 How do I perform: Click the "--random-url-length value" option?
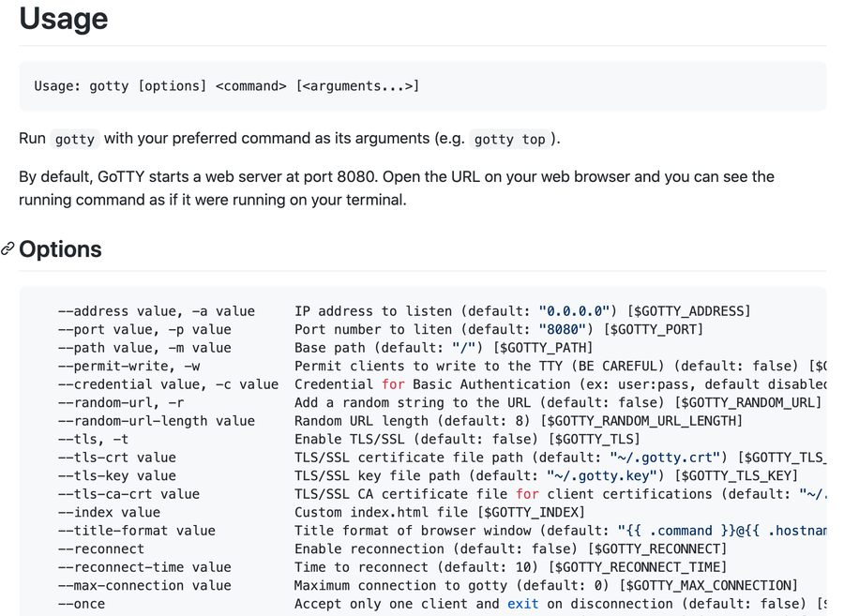[157, 421]
